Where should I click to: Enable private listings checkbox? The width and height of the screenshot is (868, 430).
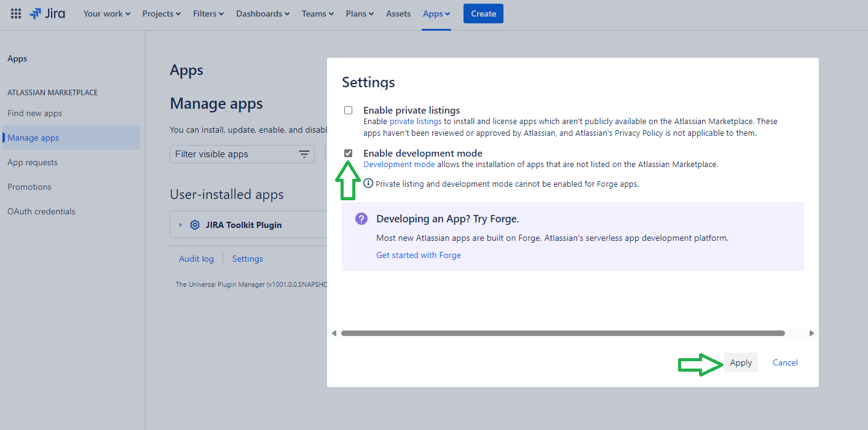tap(349, 111)
